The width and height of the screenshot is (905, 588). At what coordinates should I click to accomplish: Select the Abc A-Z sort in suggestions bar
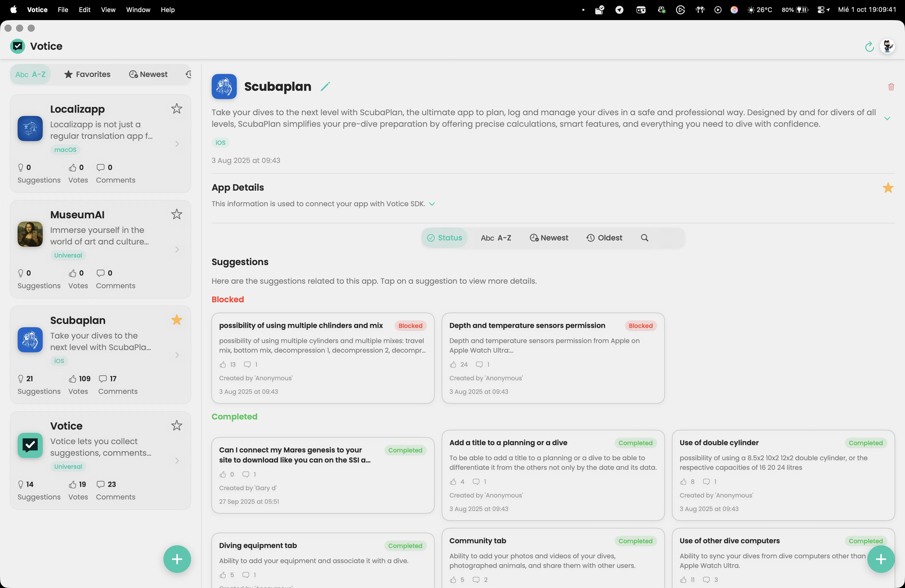(496, 238)
